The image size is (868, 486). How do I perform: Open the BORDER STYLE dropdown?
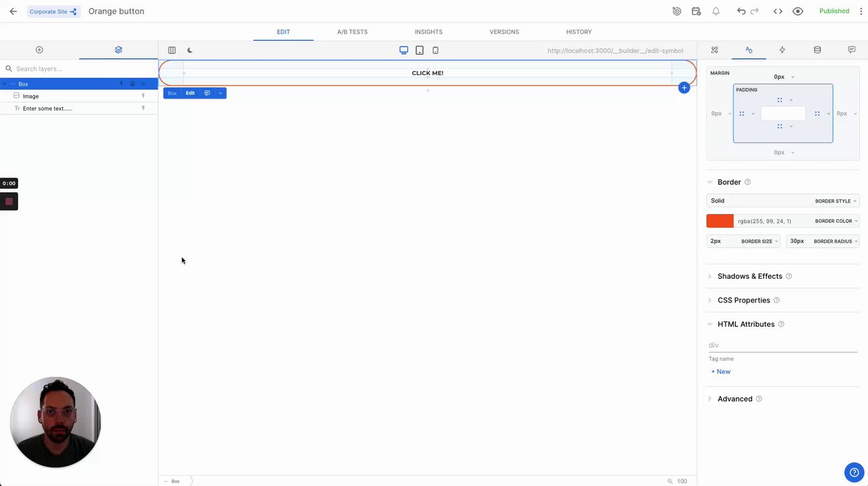tap(836, 200)
